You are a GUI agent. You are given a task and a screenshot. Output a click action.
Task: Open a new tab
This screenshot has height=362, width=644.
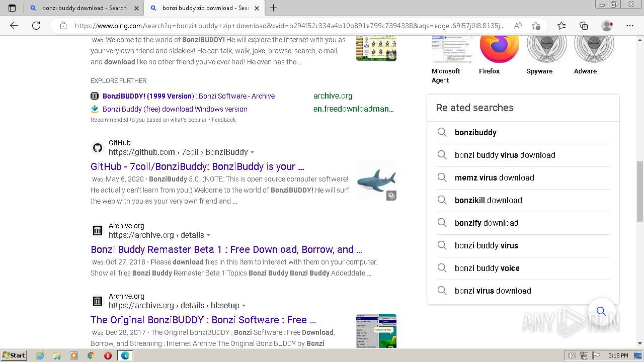(x=273, y=8)
